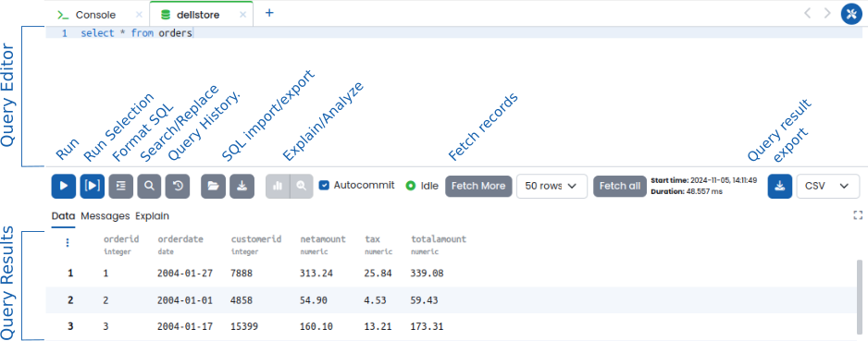This screenshot has width=868, height=341.
Task: Go to the previous tabs with the left chevron
Action: [808, 13]
